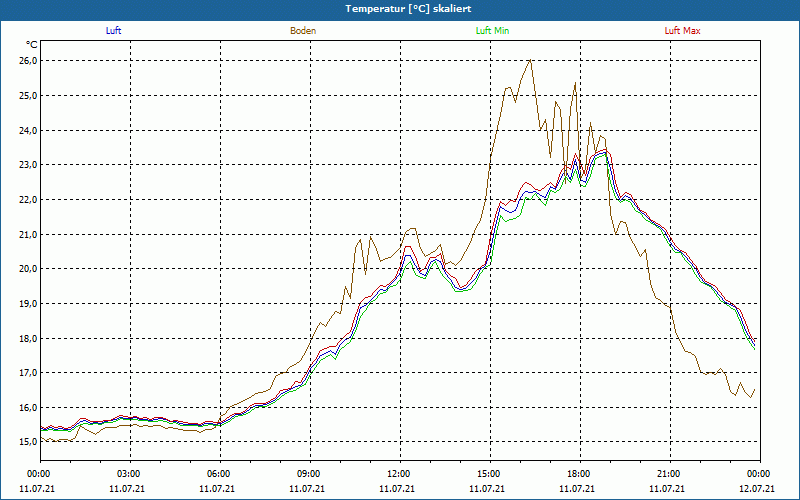Click the 15,0 y-axis label
Viewport: 800px width, 500px height.
[29, 442]
